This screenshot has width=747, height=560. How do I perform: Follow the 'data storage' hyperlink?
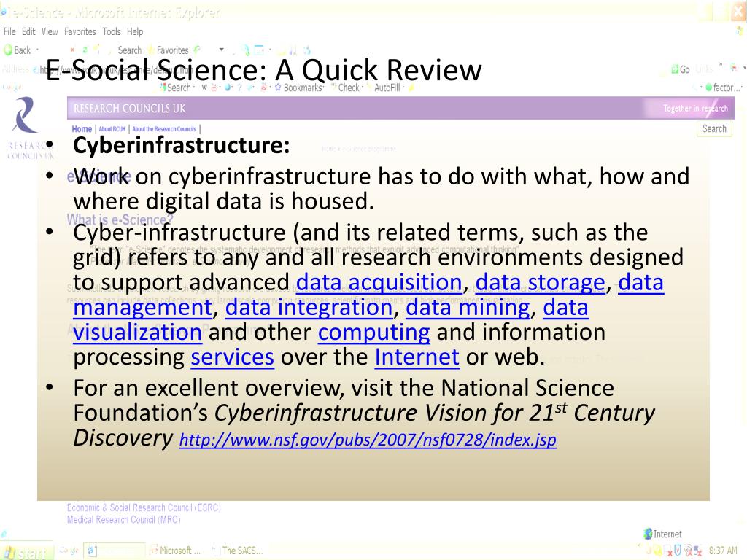[541, 282]
